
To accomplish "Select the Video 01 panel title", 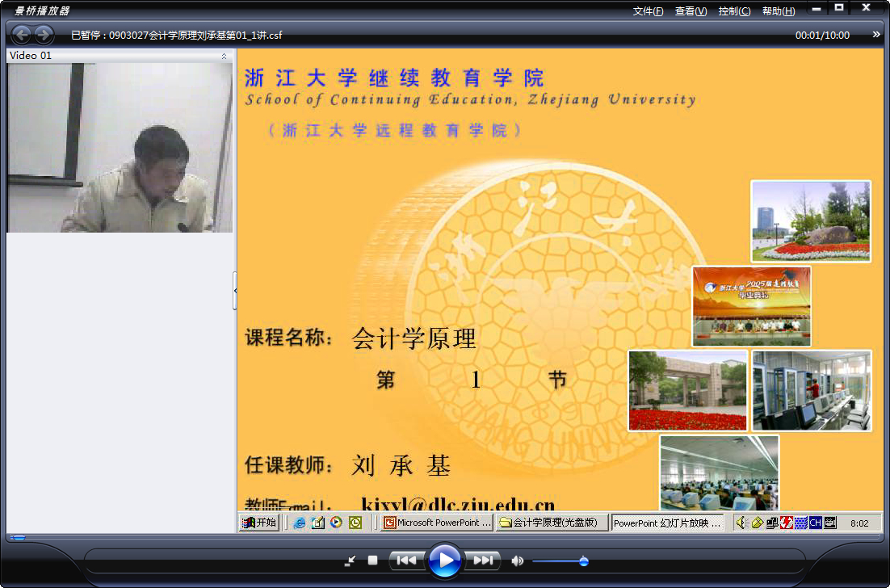I will [x=31, y=56].
